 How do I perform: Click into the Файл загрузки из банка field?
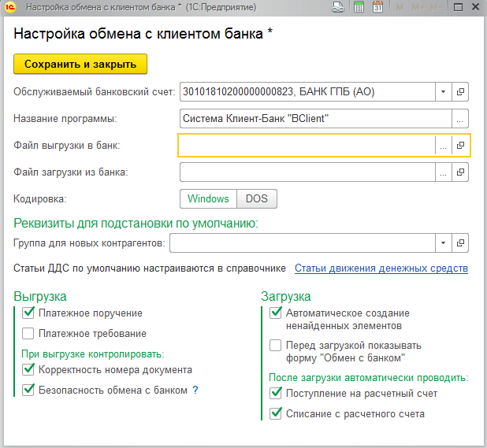[307, 172]
